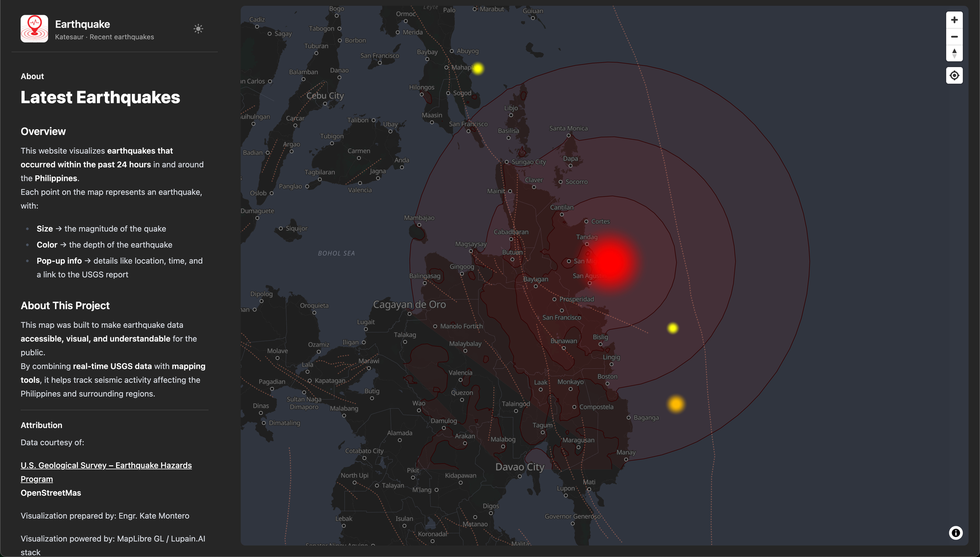Toggle light/dark theme sun icon

tap(198, 29)
